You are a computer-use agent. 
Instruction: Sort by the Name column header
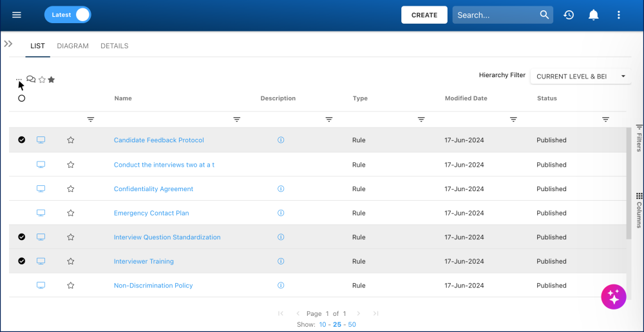pyautogui.click(x=123, y=98)
